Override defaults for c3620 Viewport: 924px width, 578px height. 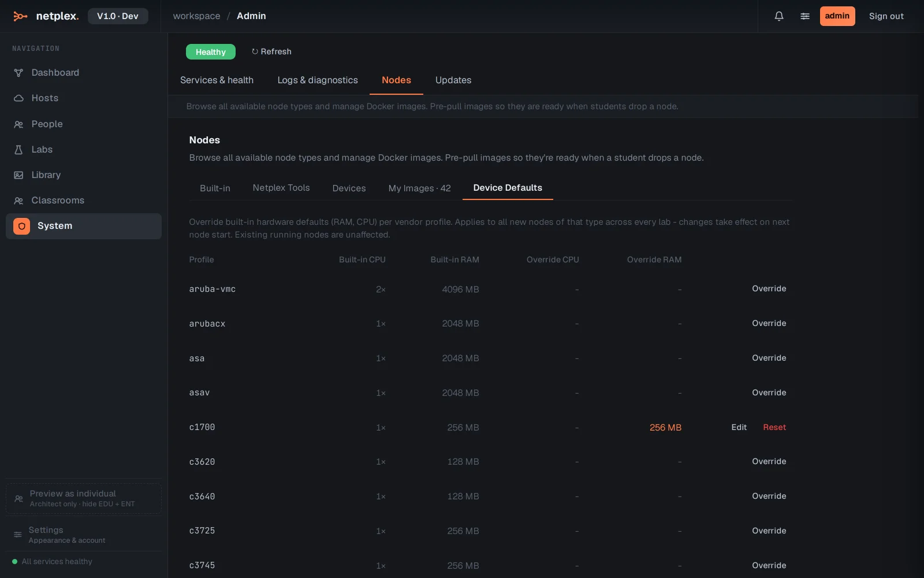pos(769,461)
